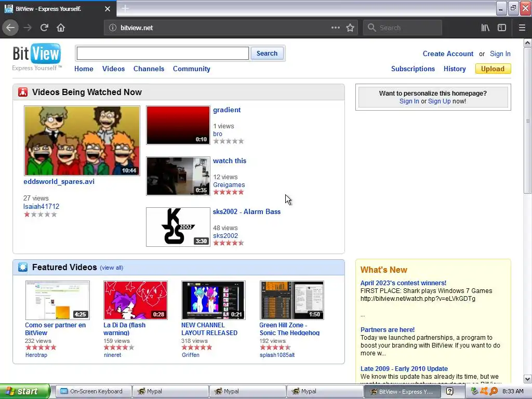532x399 pixels.
Task: Click the taskbar clock showing 8:33 AM
Action: [x=513, y=392]
